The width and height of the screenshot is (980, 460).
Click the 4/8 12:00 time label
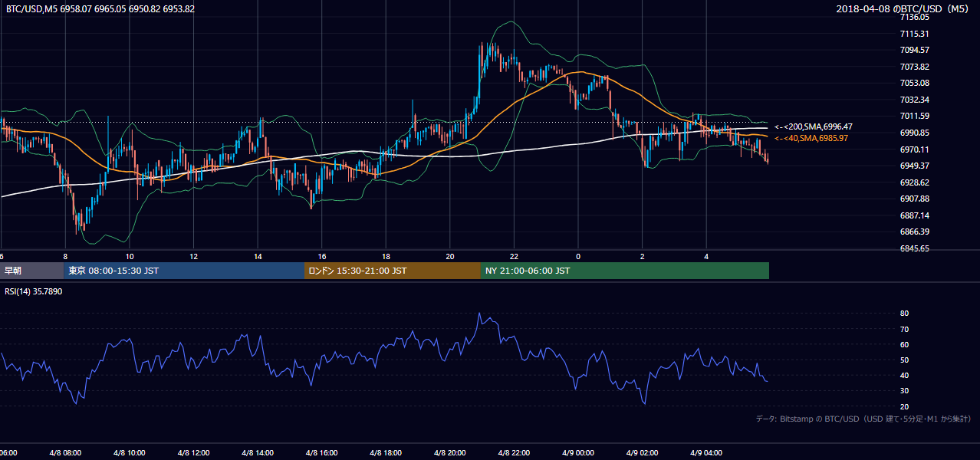192,453
